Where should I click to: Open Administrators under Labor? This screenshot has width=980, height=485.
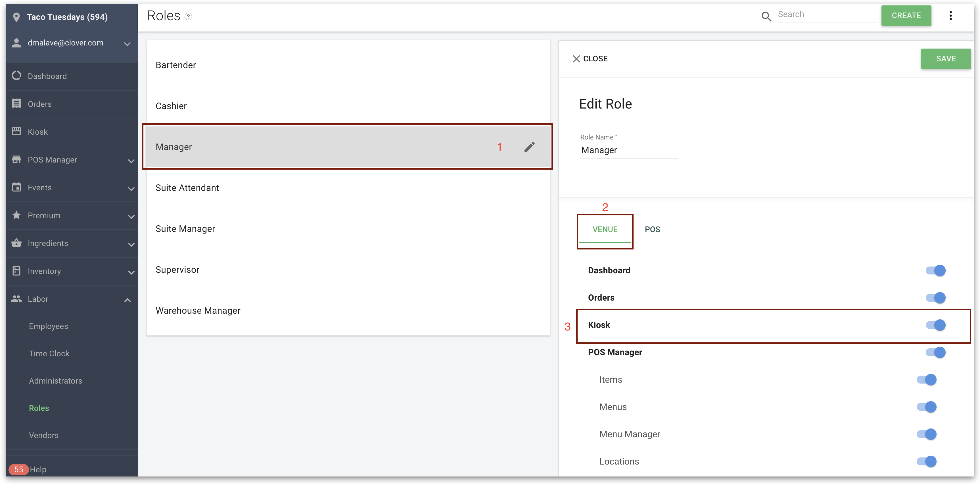tap(55, 381)
